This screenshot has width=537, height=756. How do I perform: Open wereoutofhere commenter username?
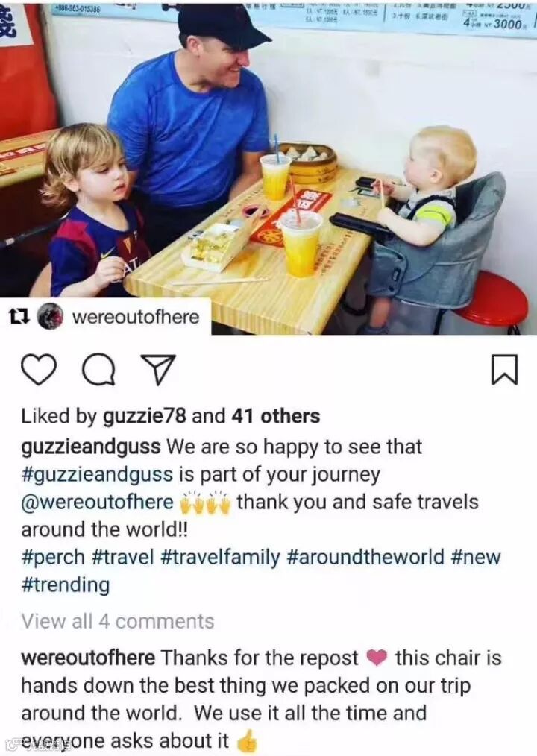(x=88, y=658)
